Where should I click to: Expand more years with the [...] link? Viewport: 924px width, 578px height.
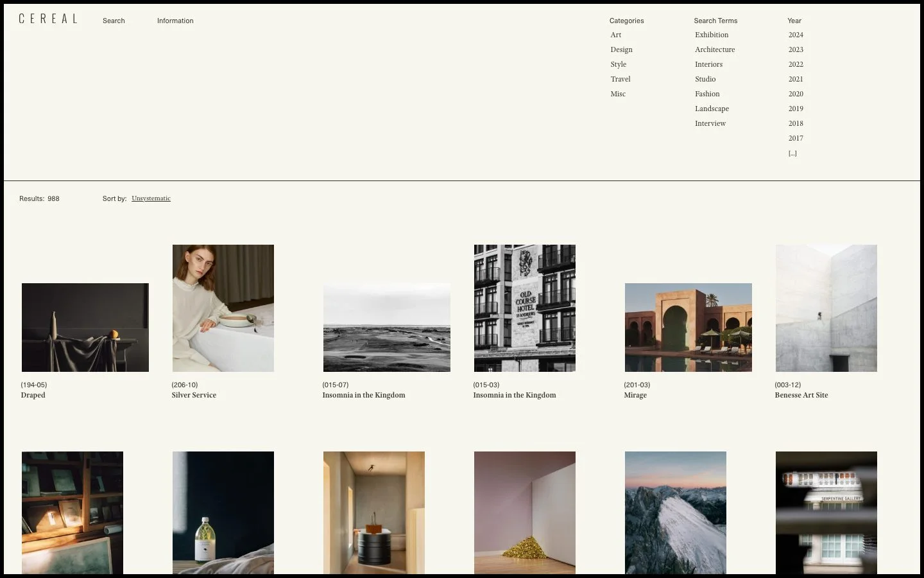coord(792,153)
